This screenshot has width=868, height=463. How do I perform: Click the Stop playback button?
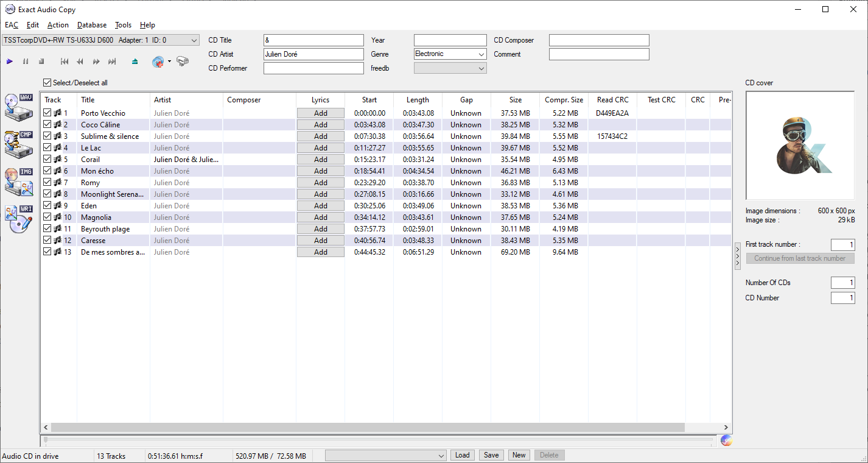(41, 62)
